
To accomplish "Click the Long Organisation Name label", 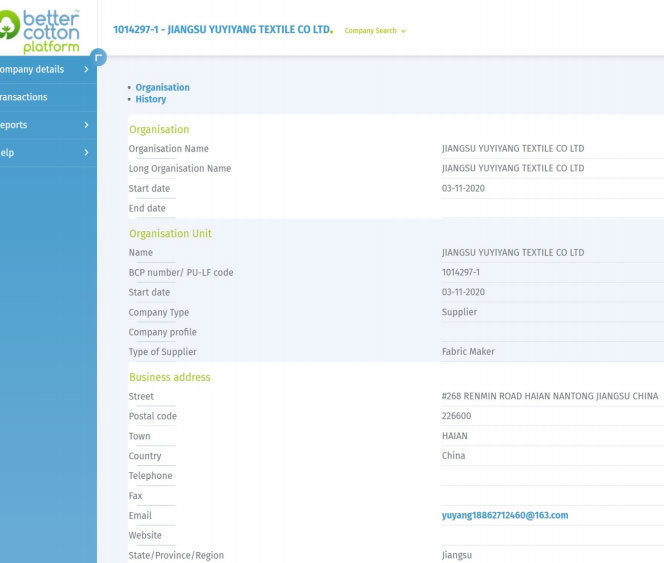I will [180, 168].
